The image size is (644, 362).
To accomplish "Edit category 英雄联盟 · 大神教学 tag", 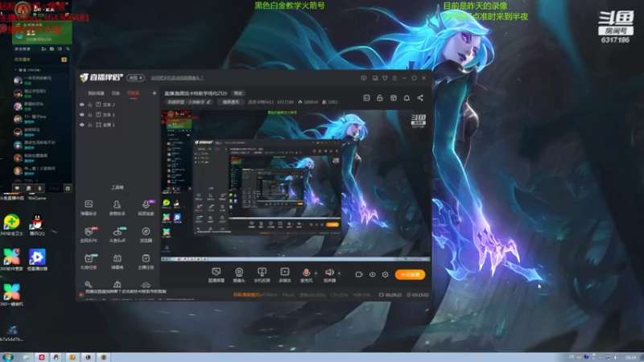I will click(x=189, y=102).
